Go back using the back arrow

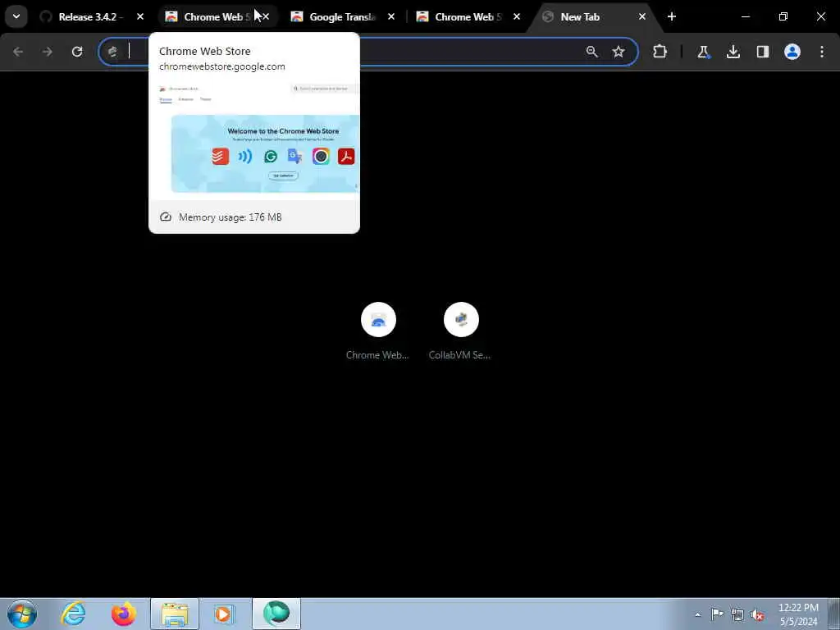(18, 52)
